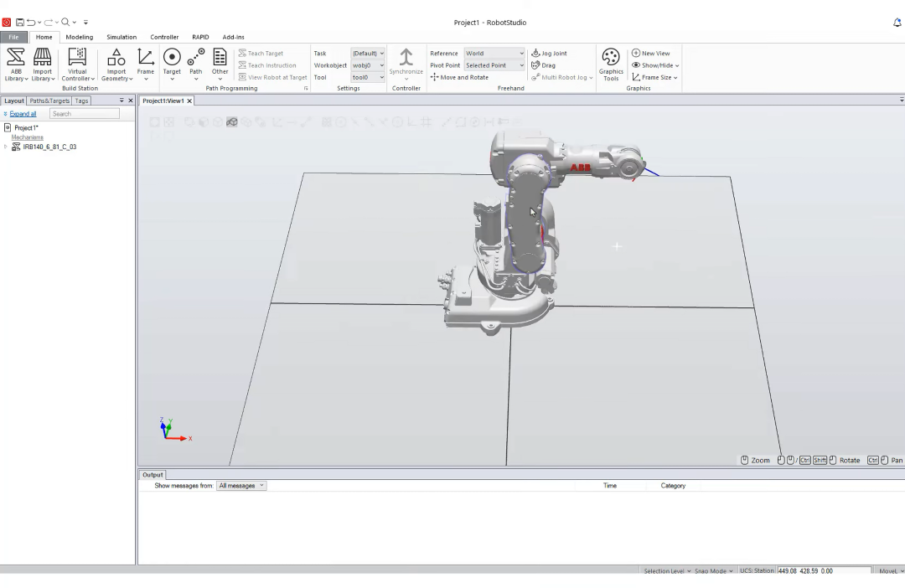Open Frame Size dropdown

click(x=654, y=77)
